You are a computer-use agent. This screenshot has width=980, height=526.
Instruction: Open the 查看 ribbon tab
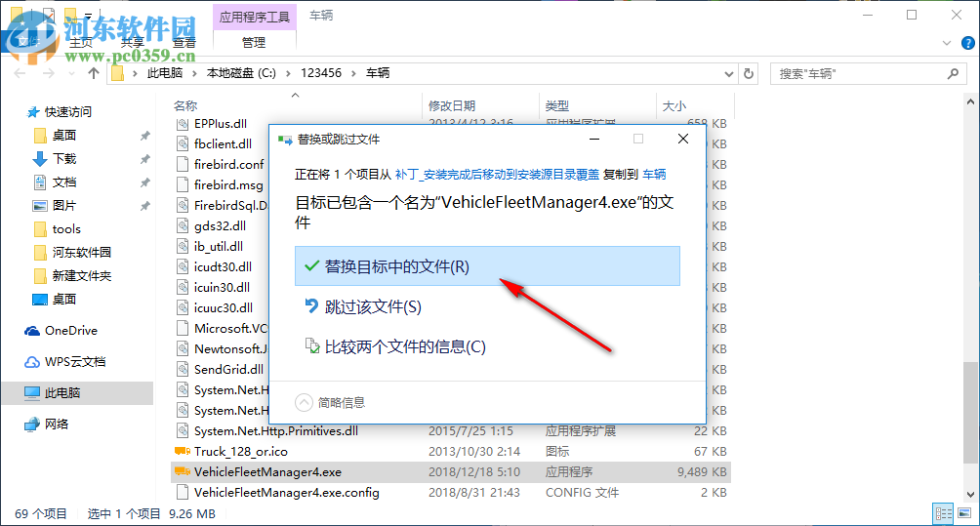[x=184, y=43]
